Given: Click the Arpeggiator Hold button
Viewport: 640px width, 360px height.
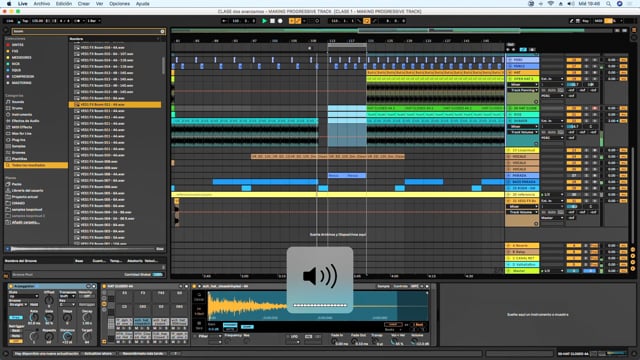Looking at the screenshot, I should pyautogui.click(x=34, y=304).
